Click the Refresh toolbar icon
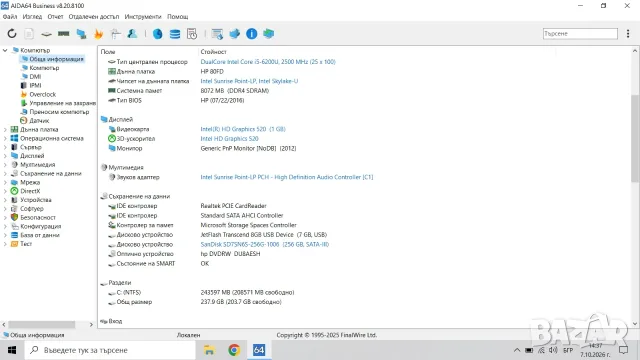640x360 pixels. [12, 33]
